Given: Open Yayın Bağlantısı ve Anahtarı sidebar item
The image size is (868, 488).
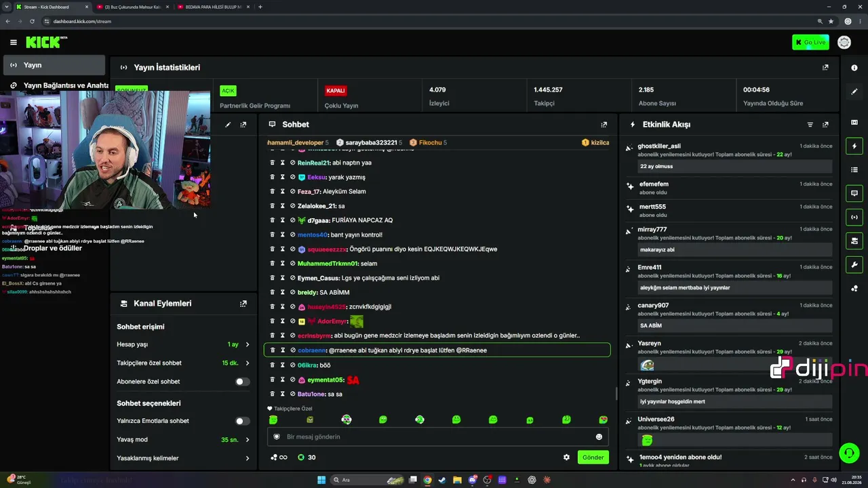Looking at the screenshot, I should tap(59, 85).
